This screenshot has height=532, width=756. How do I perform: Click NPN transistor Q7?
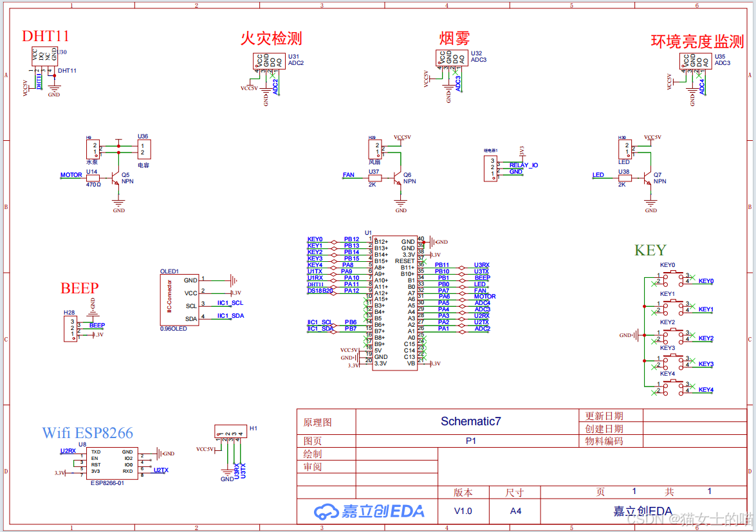(647, 179)
